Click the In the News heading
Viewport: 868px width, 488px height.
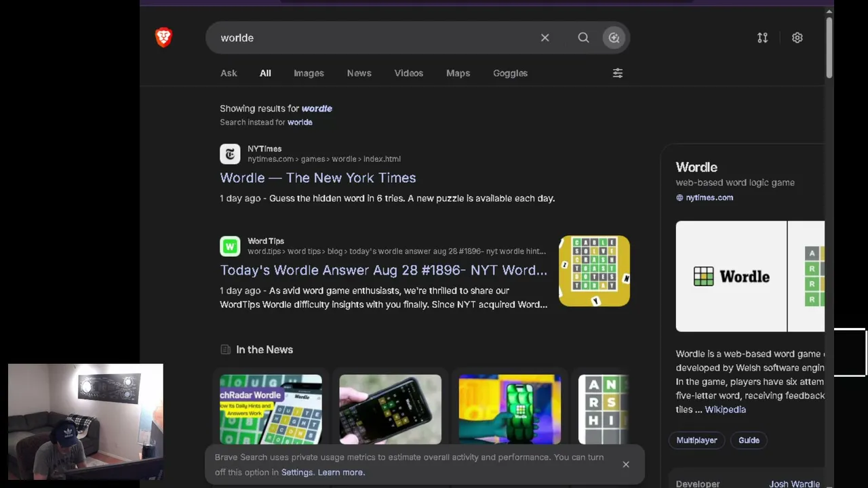click(264, 350)
